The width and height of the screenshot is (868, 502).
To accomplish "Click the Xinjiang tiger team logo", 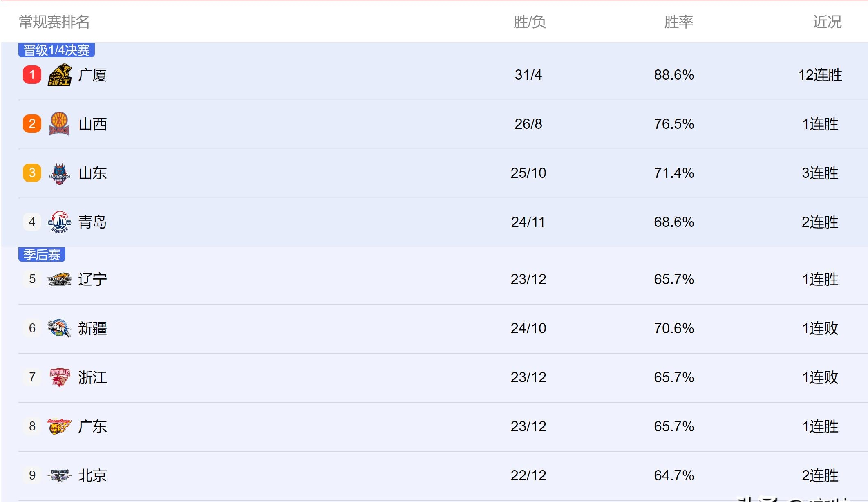I will [x=60, y=328].
